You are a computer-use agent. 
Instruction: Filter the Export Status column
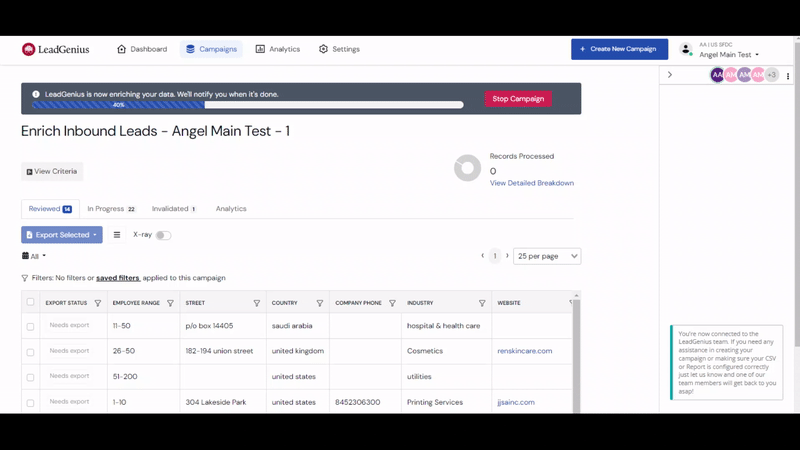click(x=97, y=303)
